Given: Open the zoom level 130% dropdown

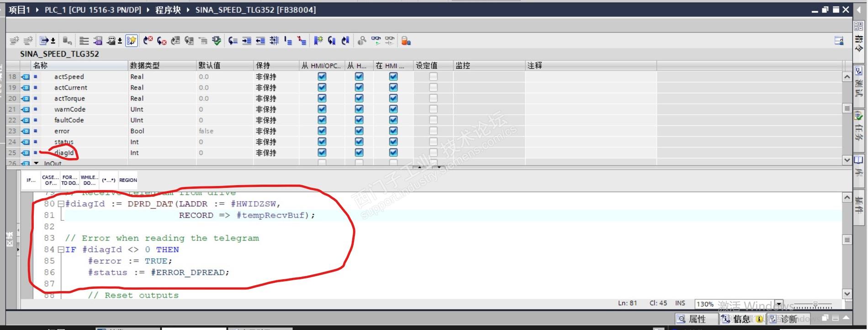Looking at the screenshot, I should pos(779,304).
